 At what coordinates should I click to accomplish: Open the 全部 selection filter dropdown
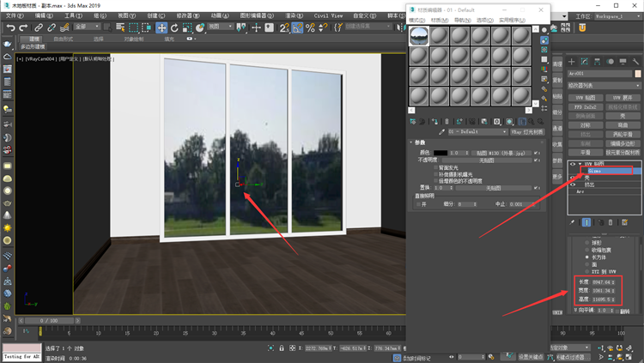[x=87, y=27]
